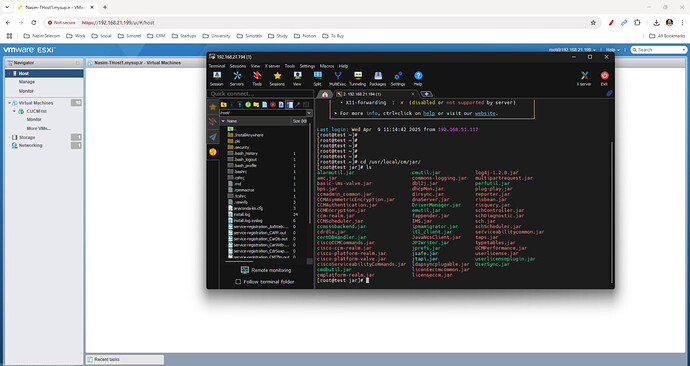Click the Remote monitoring button

tap(266, 270)
